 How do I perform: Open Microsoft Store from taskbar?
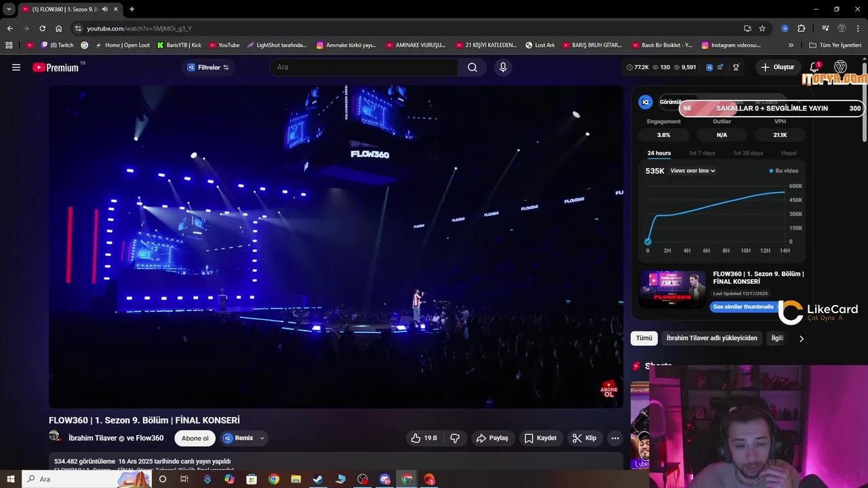[x=252, y=479]
